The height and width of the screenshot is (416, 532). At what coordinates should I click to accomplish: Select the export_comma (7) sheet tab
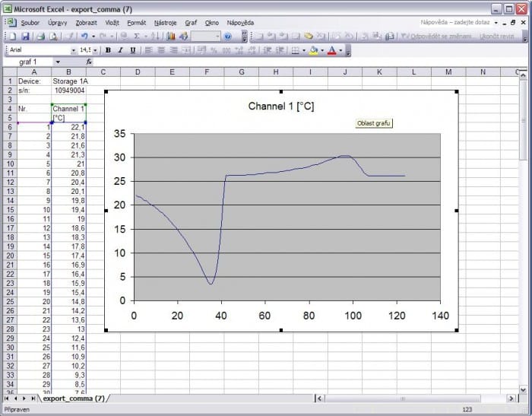click(x=74, y=398)
